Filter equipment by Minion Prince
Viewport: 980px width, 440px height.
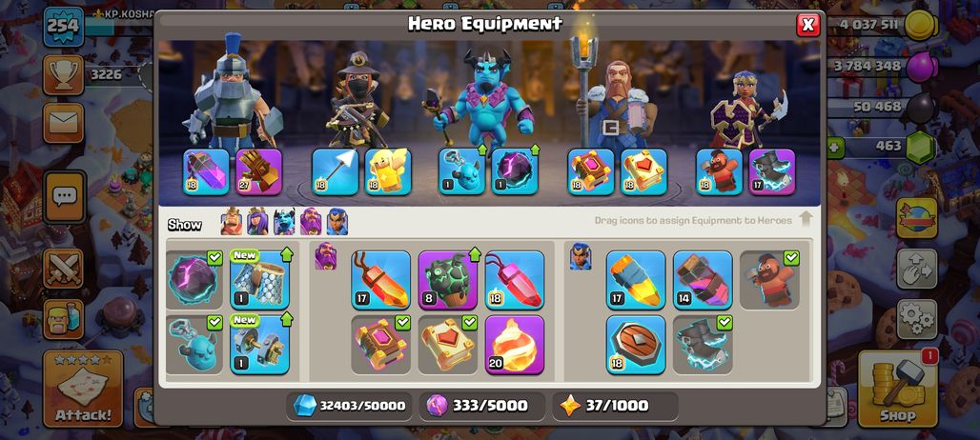[x=284, y=222]
